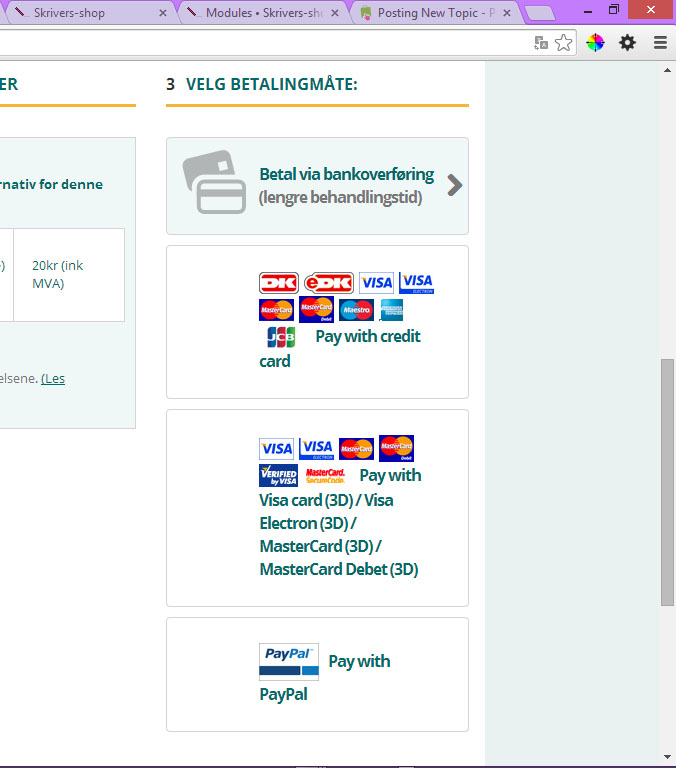This screenshot has height=768, width=676.
Task: Close the Skrivers-shop tab
Action: (163, 13)
